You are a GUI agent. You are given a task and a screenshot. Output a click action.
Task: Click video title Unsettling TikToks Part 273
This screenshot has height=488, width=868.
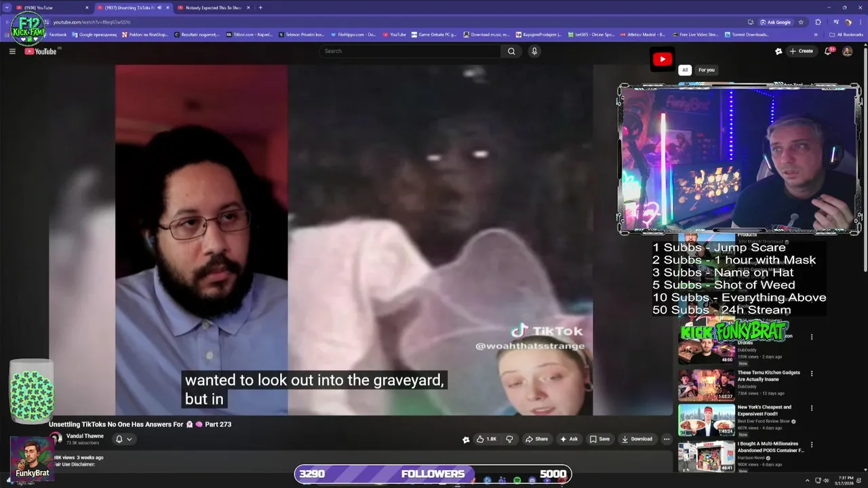[140, 424]
